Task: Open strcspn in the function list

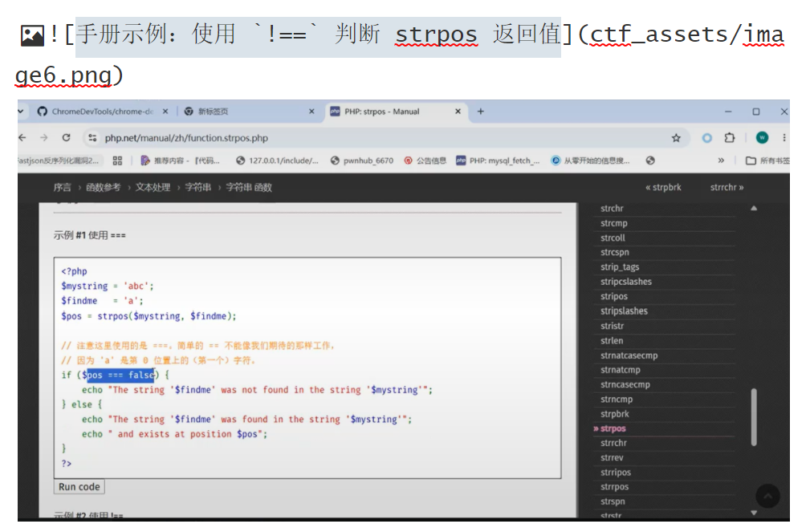Action: [615, 252]
